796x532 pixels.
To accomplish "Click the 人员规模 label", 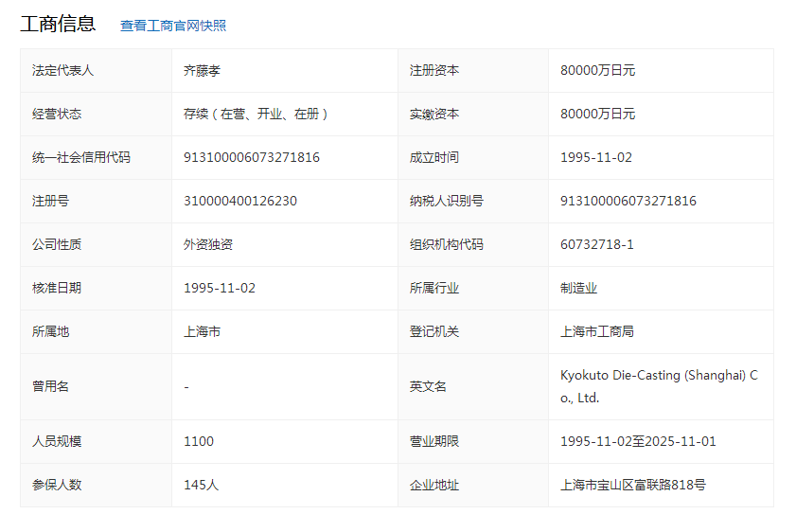I will (x=57, y=442).
